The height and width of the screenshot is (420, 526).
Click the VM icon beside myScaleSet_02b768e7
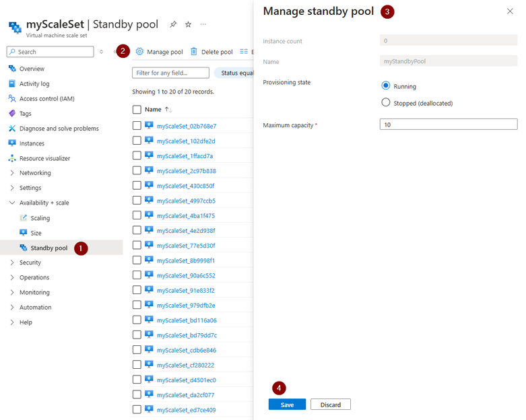point(149,125)
